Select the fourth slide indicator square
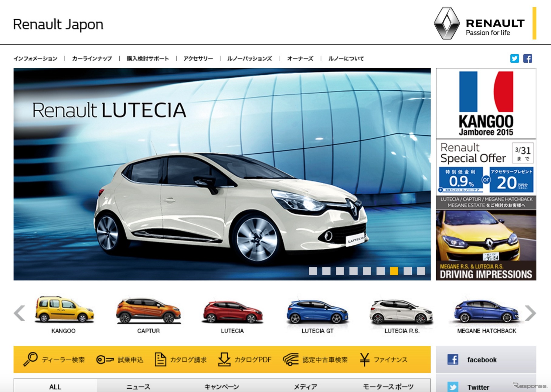 click(353, 271)
